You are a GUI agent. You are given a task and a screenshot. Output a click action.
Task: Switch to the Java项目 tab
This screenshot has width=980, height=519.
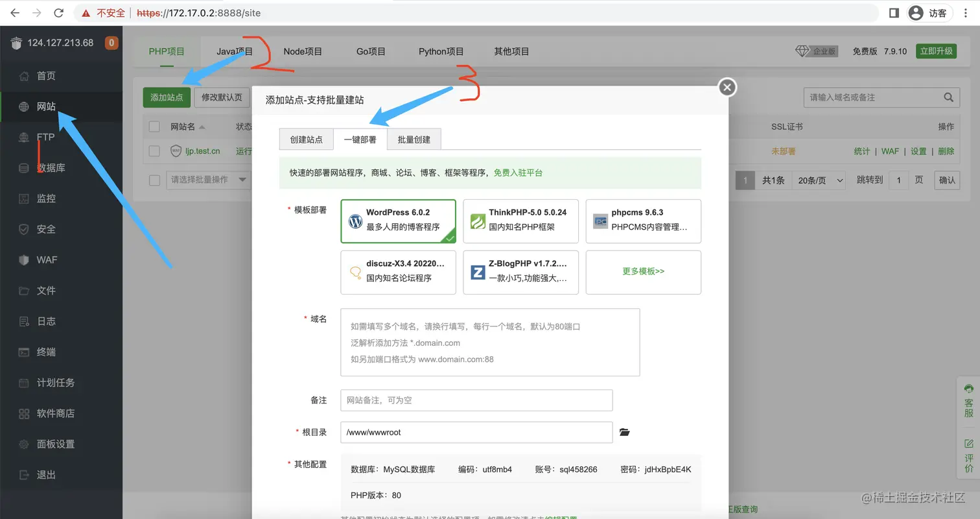[235, 51]
